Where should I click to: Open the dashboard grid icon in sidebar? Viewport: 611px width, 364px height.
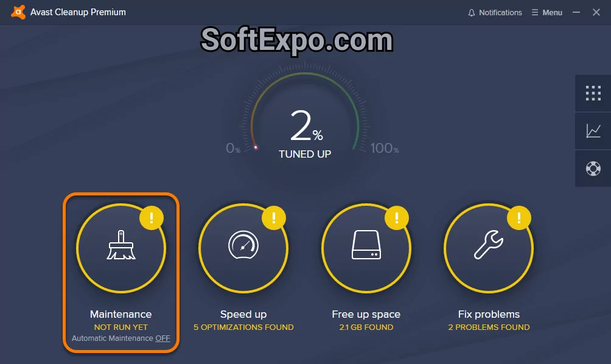click(592, 93)
